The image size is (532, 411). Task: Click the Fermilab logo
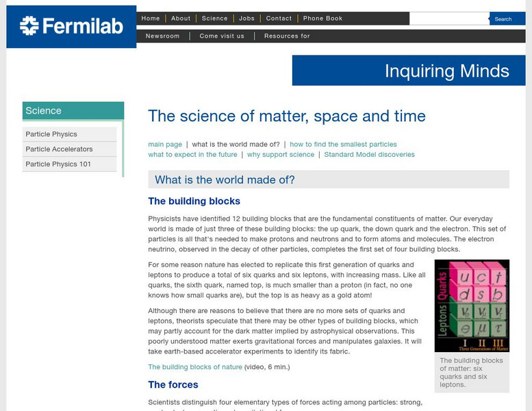tap(71, 26)
